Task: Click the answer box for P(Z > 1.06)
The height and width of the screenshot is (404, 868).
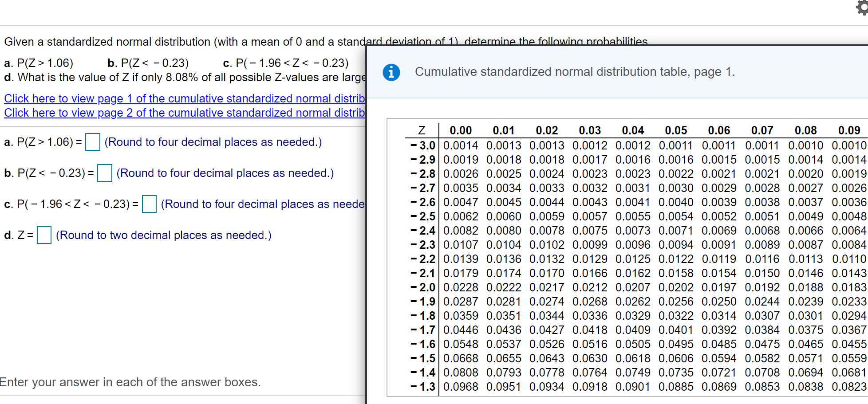Action: pyautogui.click(x=93, y=142)
